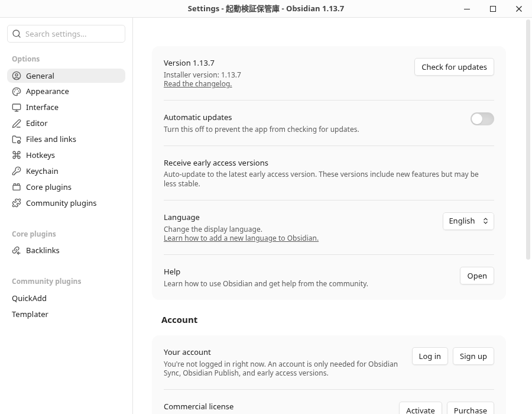Click Installer version: 1.13.7 text
532x414 pixels.
click(x=202, y=75)
